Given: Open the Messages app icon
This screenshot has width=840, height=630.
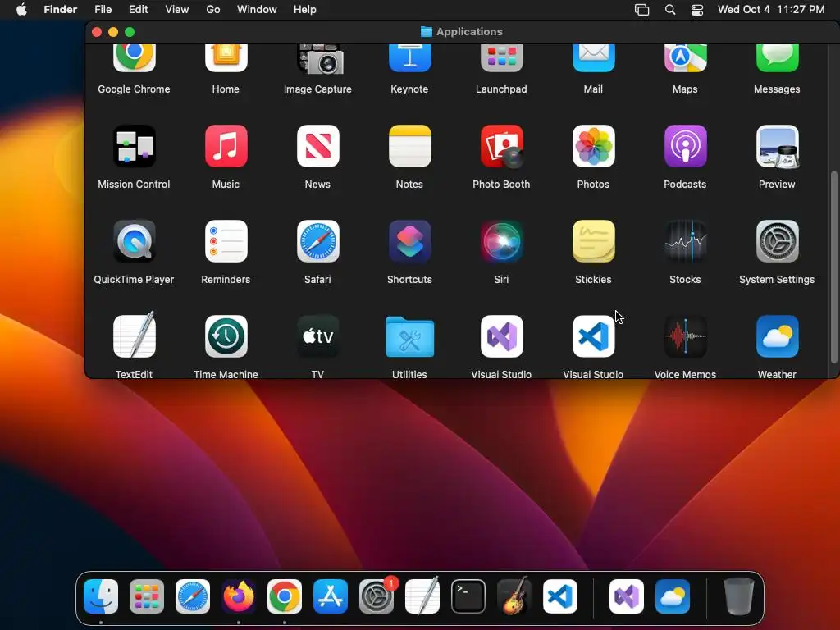Looking at the screenshot, I should (x=778, y=58).
